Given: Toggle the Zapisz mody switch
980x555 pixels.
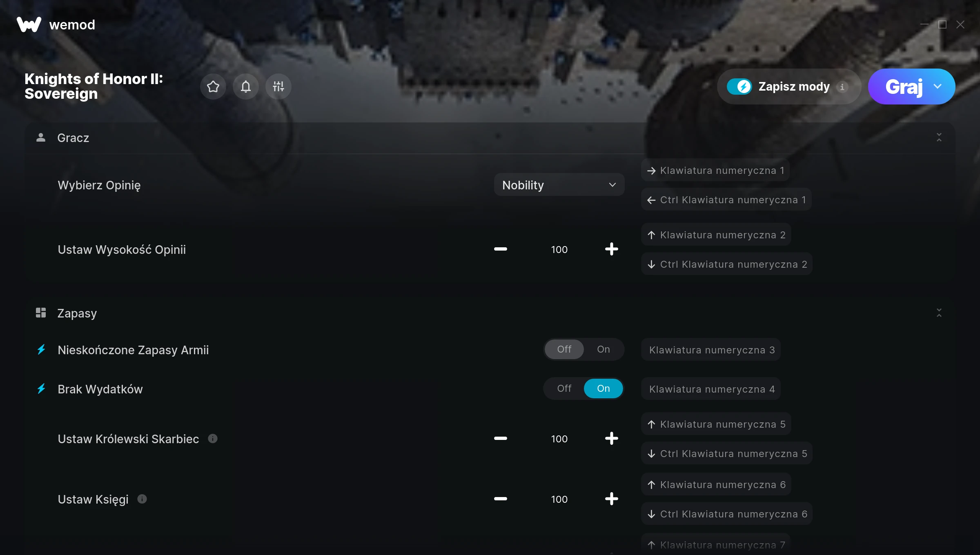Looking at the screenshot, I should [739, 87].
